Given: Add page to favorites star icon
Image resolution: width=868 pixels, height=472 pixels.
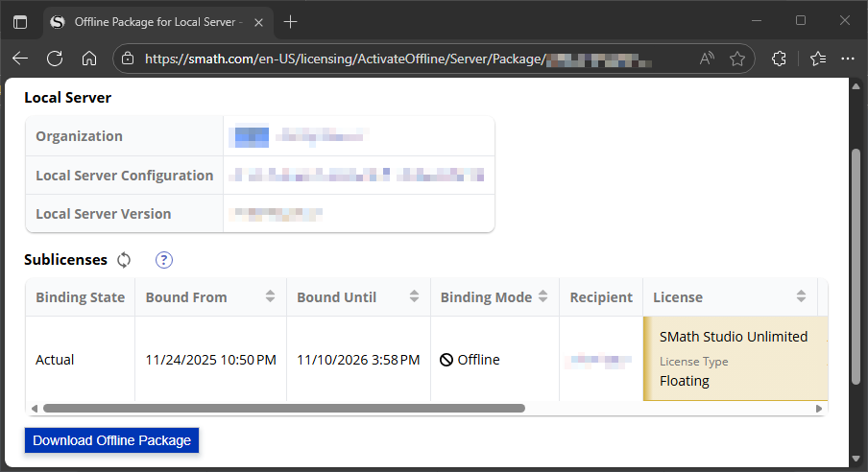Looking at the screenshot, I should [737, 59].
